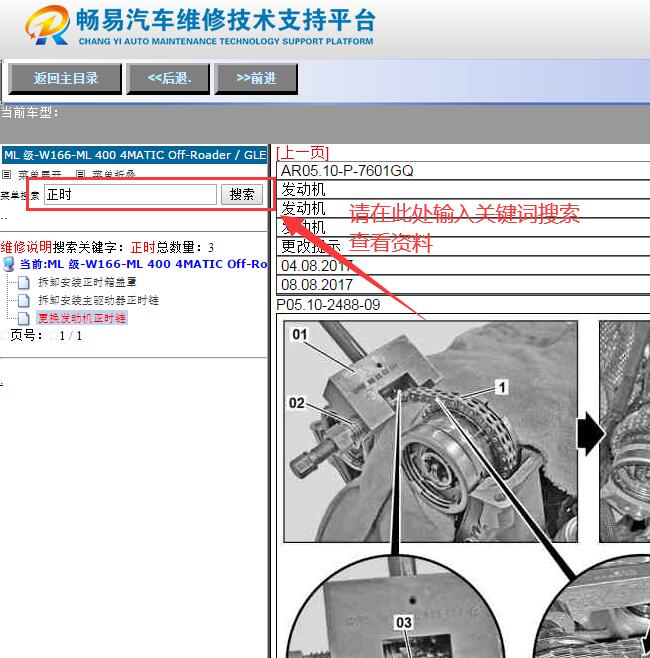Click the page icon beside 拆卸安装主驱动器正时链
The width and height of the screenshot is (650, 658).
pyautogui.click(x=24, y=300)
